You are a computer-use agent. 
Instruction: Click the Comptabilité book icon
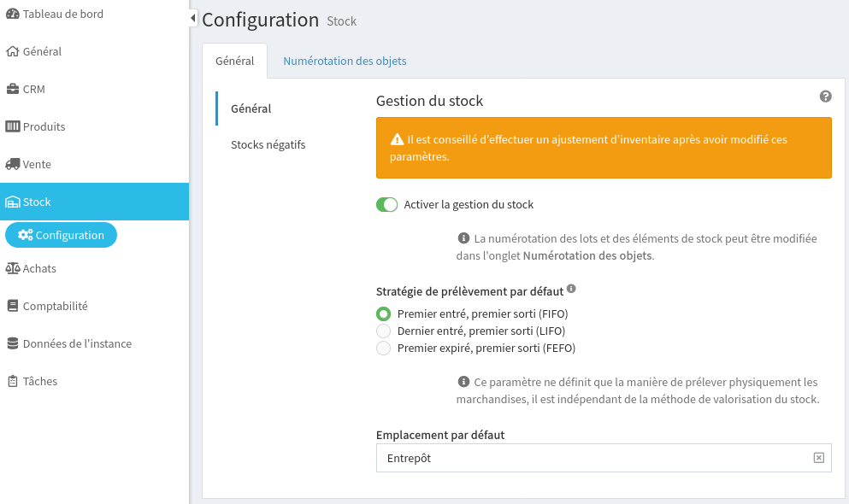pyautogui.click(x=13, y=306)
